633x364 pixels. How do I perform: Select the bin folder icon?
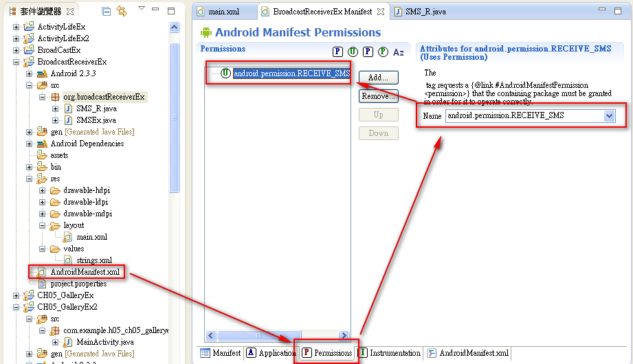[x=42, y=167]
